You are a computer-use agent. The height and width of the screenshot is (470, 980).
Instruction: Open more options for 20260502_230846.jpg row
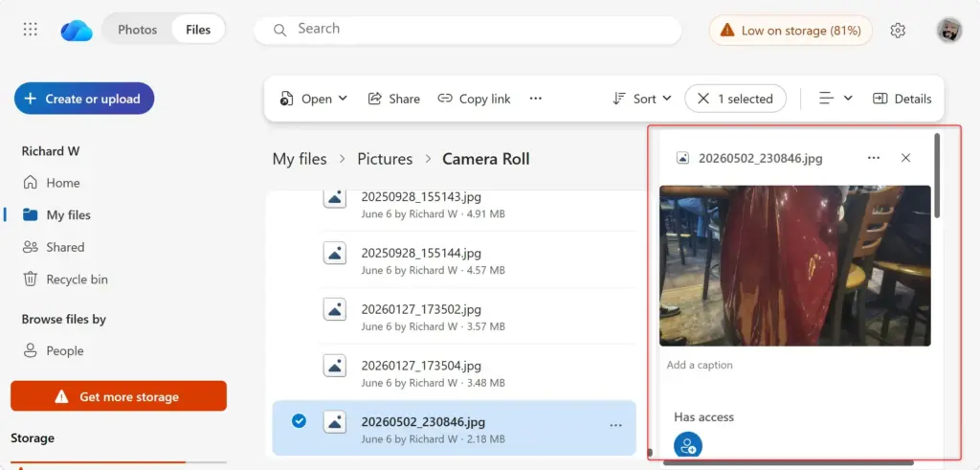click(x=615, y=425)
